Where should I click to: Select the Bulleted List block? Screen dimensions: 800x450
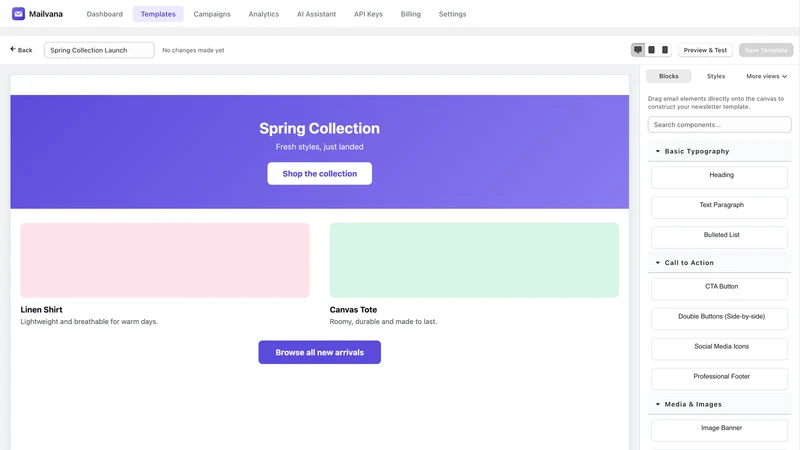click(x=719, y=237)
